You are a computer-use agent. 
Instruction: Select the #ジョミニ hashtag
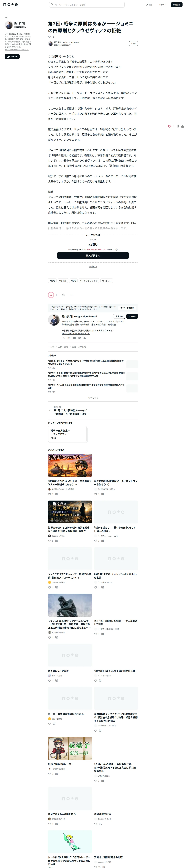pyautogui.click(x=107, y=281)
